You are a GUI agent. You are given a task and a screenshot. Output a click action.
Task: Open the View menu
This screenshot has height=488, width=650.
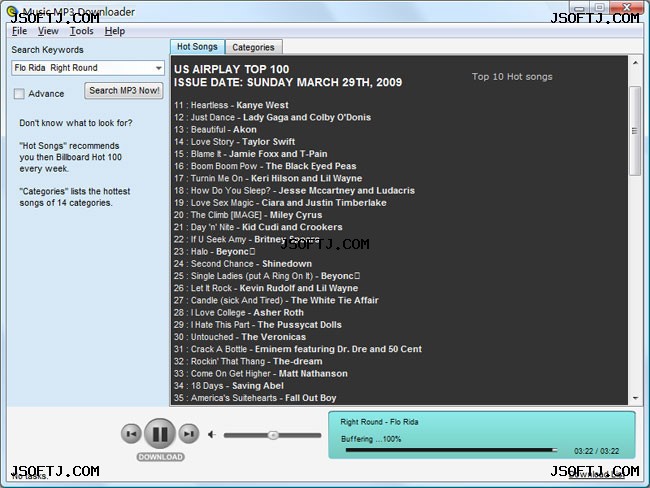coord(48,31)
